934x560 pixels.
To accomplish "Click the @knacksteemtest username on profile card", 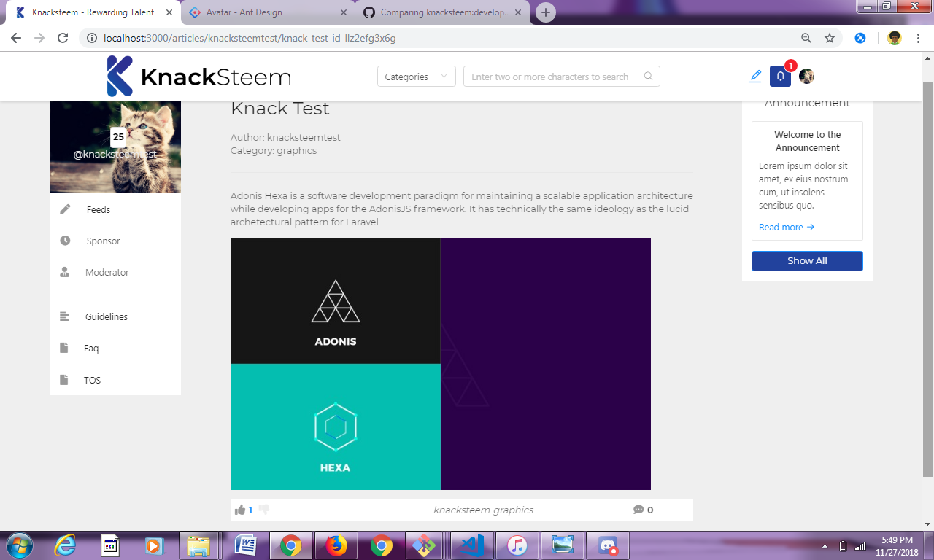I will pos(115,155).
